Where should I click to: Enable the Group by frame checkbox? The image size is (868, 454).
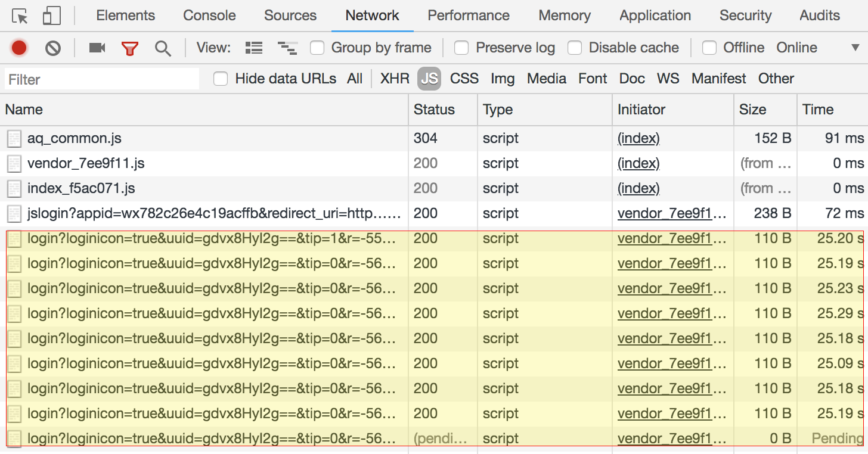tap(317, 48)
